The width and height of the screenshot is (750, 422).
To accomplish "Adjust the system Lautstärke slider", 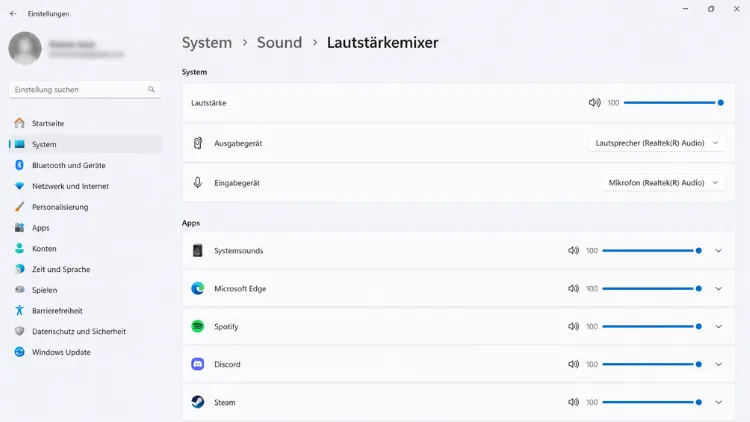I will coord(674,102).
